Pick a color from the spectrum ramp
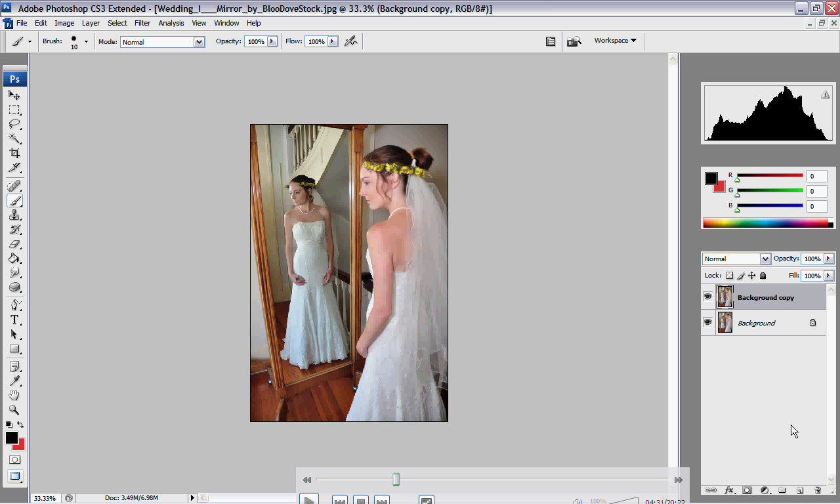The image size is (840, 504). pos(765,223)
